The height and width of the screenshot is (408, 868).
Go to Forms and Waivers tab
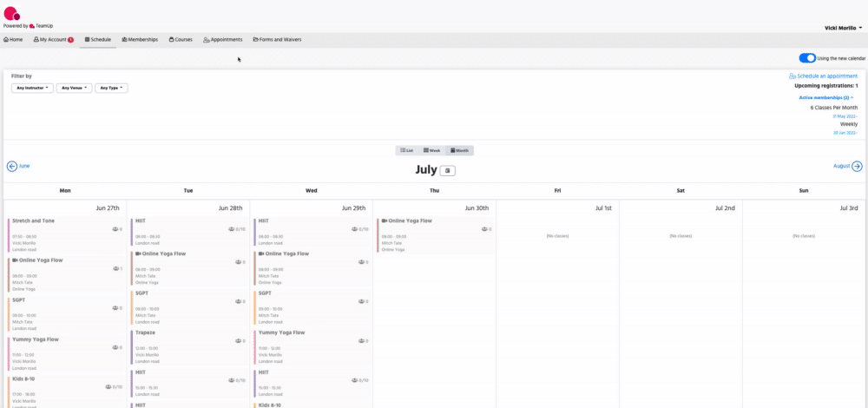[x=277, y=39]
